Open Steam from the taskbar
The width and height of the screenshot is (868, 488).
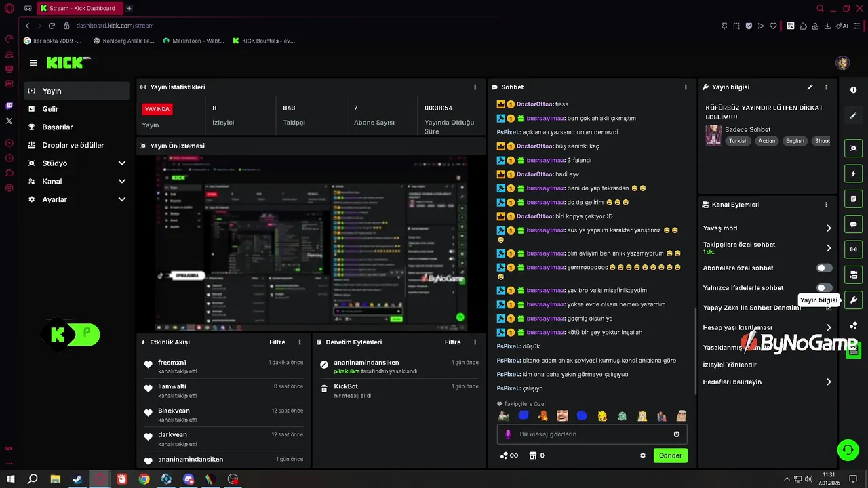[x=77, y=479]
